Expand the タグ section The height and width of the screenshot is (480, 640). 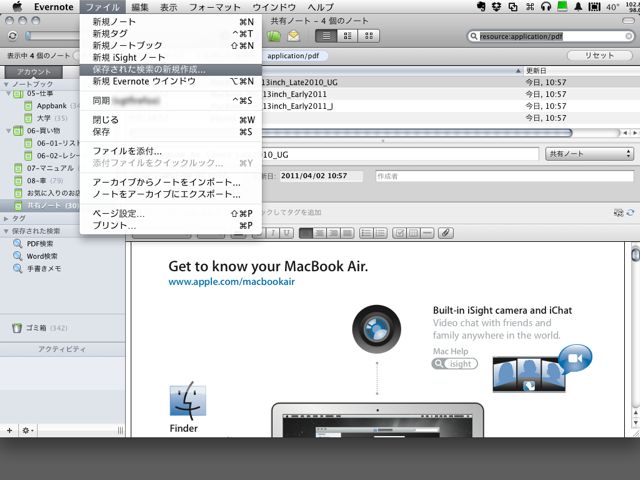click(6, 219)
